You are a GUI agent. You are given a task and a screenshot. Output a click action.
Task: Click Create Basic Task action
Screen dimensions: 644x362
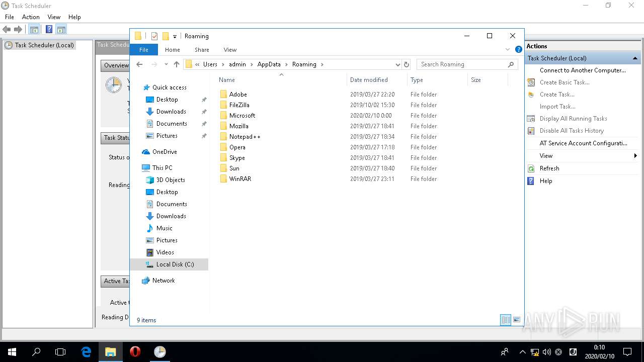click(565, 82)
